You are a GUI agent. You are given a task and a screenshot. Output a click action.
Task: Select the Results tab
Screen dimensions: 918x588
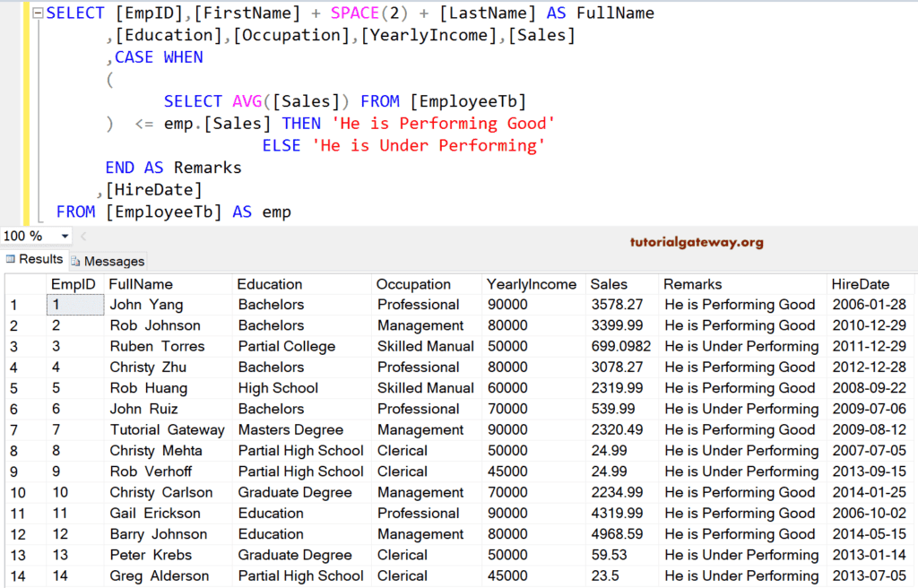click(x=34, y=261)
